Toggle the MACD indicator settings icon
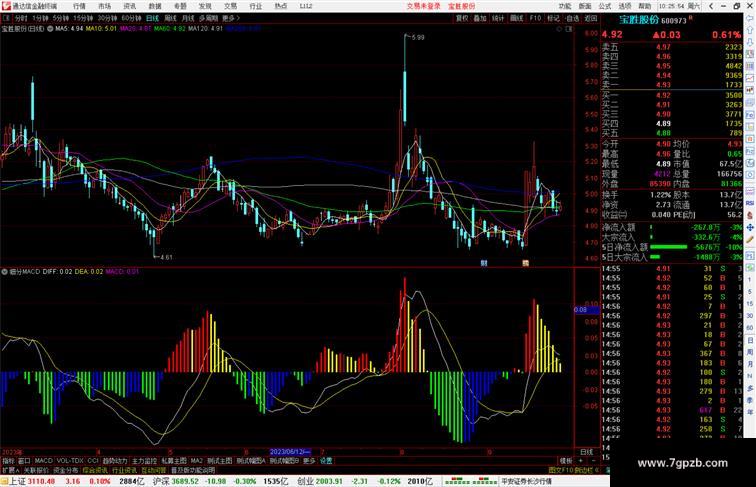756x487 pixels. point(4,272)
